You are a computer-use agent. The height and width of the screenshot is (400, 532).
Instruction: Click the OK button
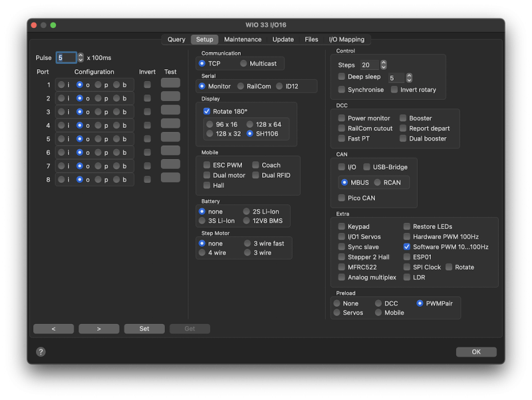[x=476, y=351]
